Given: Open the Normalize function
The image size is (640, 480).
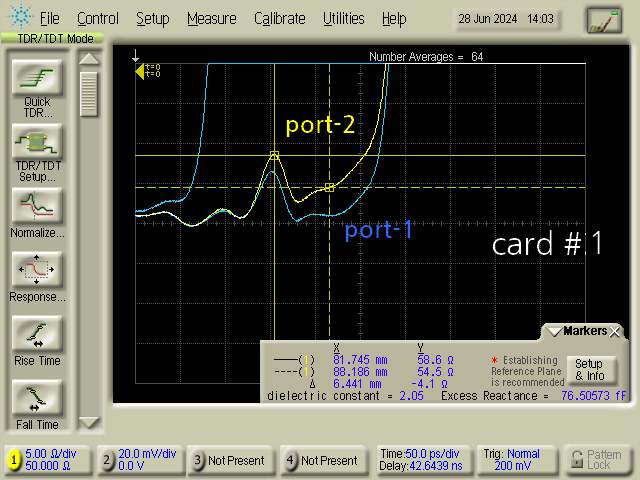Looking at the screenshot, I should click(x=37, y=206).
